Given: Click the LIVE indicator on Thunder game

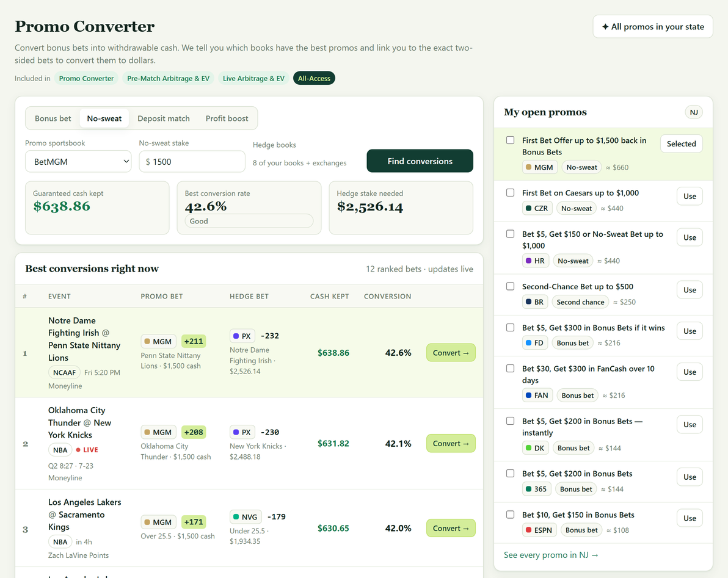Looking at the screenshot, I should point(87,450).
